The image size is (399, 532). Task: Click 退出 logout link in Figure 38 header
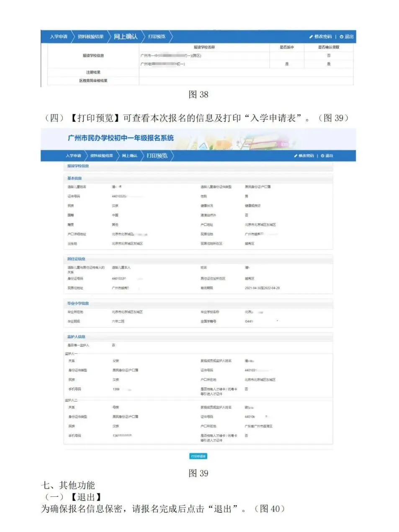coord(347,37)
